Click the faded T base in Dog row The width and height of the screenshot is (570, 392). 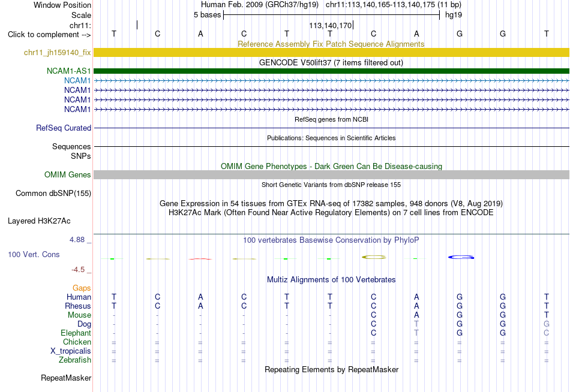pyautogui.click(x=416, y=324)
